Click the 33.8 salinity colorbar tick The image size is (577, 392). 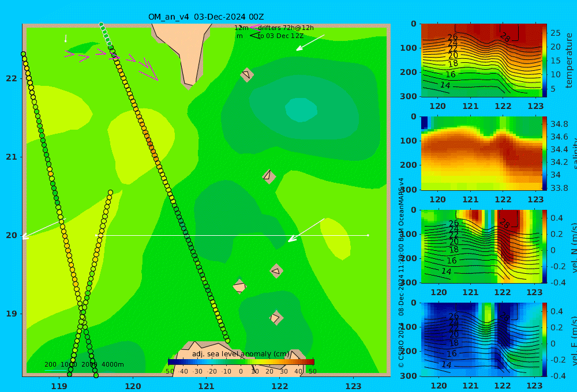559,188
